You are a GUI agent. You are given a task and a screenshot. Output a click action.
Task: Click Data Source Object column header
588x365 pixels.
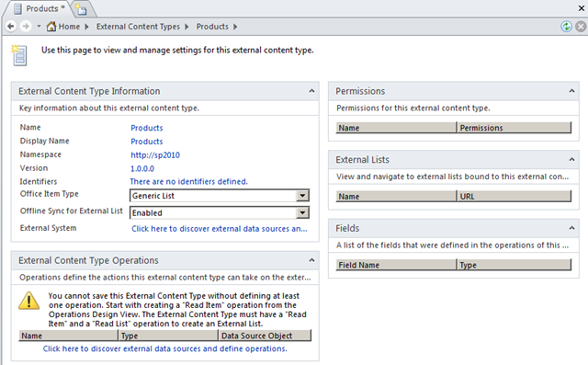click(266, 336)
